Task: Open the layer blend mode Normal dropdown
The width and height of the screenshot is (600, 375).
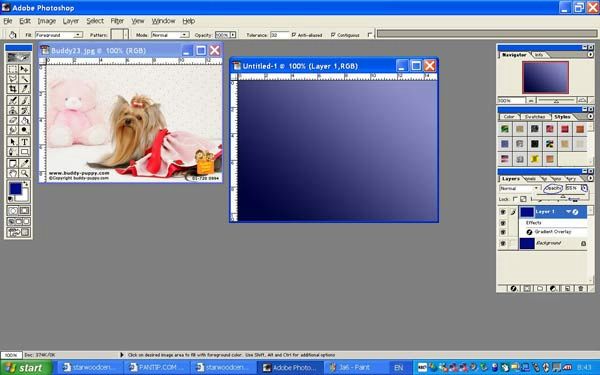Action: click(520, 188)
